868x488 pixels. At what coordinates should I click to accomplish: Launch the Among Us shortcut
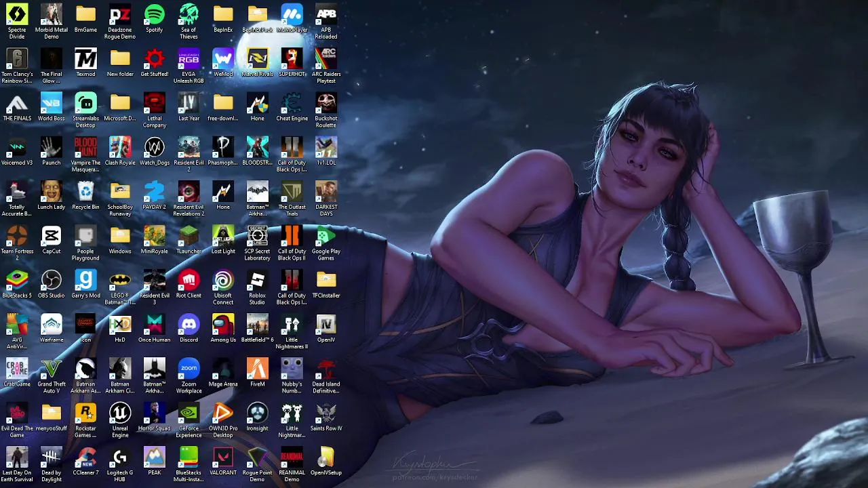tap(223, 324)
